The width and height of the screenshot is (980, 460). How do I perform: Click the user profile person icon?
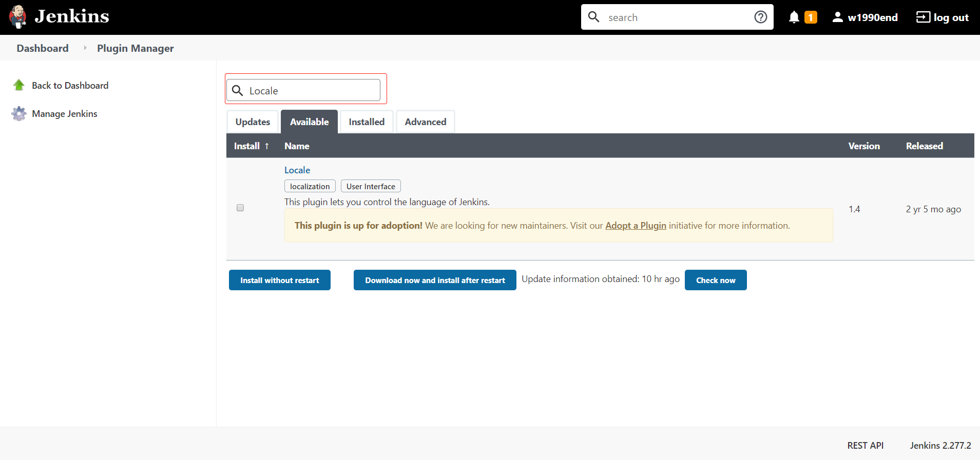pyautogui.click(x=837, y=17)
